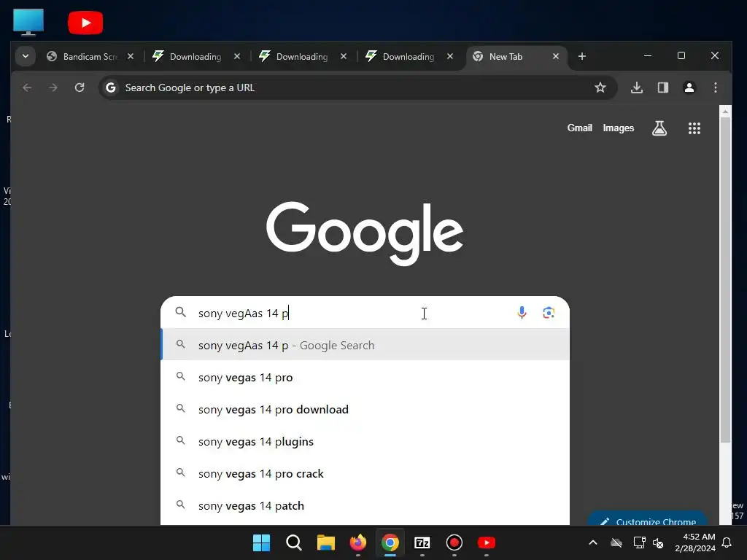Image resolution: width=747 pixels, height=560 pixels.
Task: Close the Bandicam Screen tab
Action: [131, 56]
